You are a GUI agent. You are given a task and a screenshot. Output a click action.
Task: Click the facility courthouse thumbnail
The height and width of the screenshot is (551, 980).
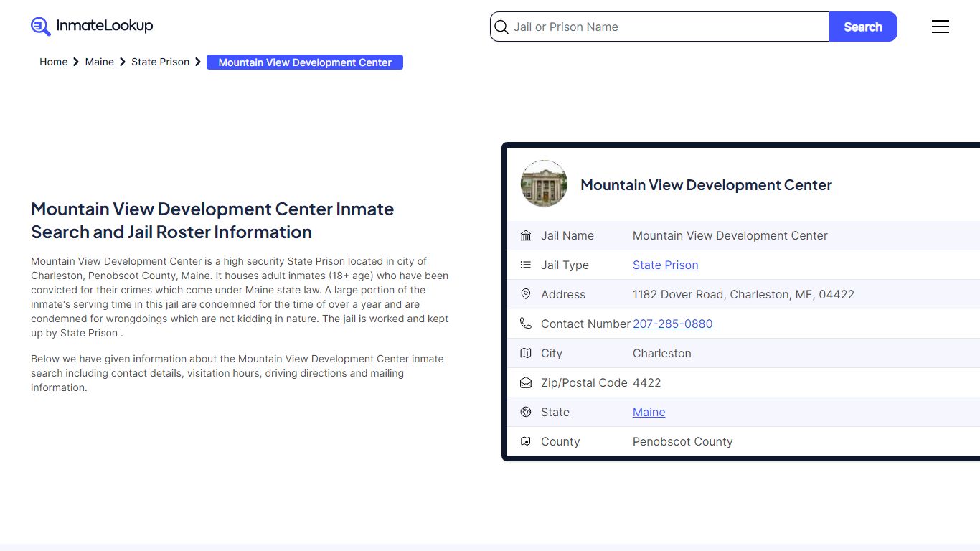[x=544, y=184]
